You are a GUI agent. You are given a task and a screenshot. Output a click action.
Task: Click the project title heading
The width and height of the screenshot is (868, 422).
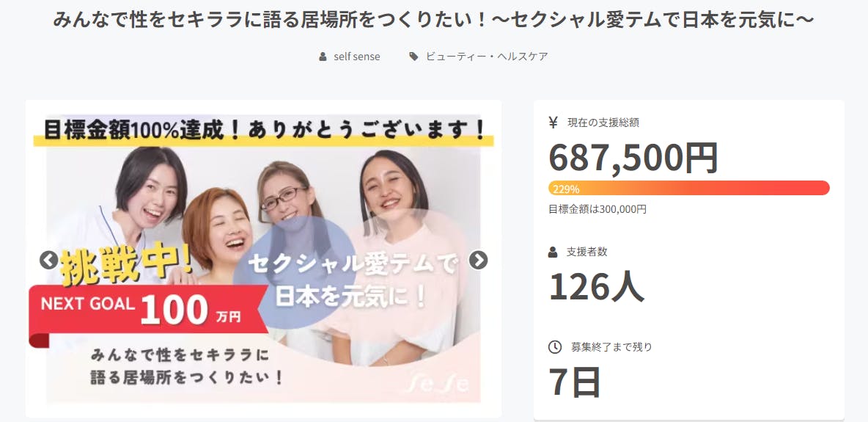(434, 21)
